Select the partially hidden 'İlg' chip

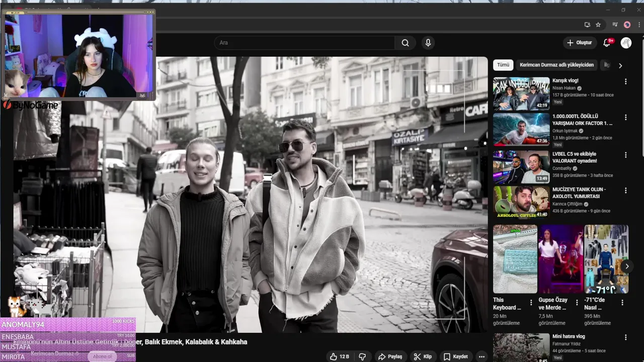point(606,65)
